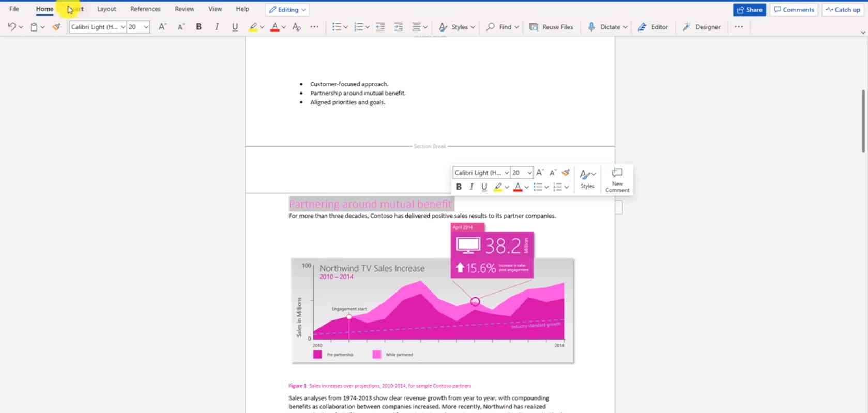Click the ribbon font color button

[275, 27]
